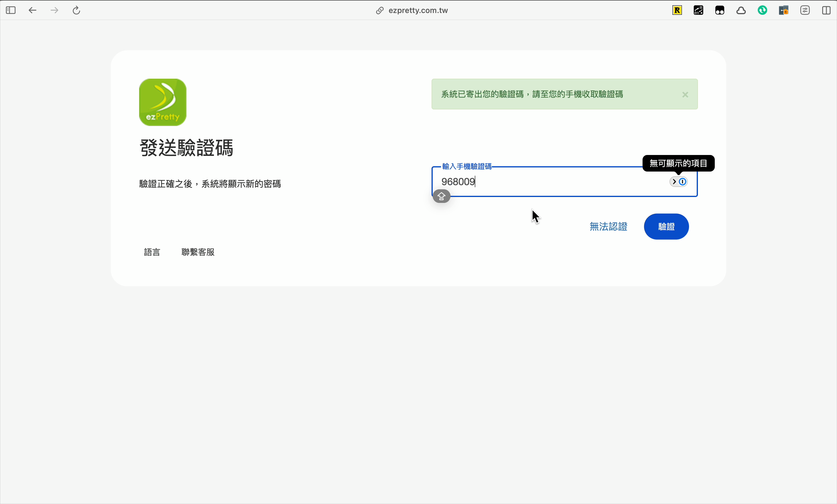Open the 語言 language option

152,252
